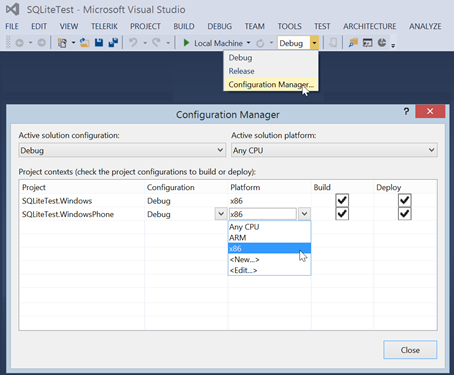Click the green Start Debugging play icon

[x=186, y=43]
